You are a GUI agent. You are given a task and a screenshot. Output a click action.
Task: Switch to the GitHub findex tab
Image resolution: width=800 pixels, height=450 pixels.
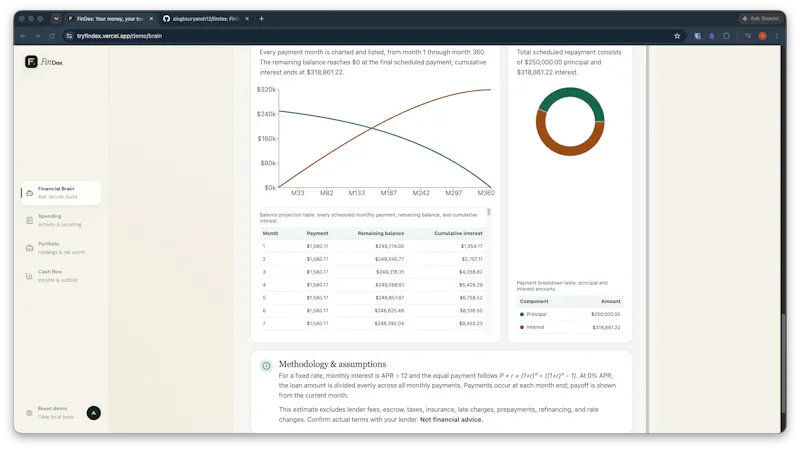pyautogui.click(x=205, y=18)
